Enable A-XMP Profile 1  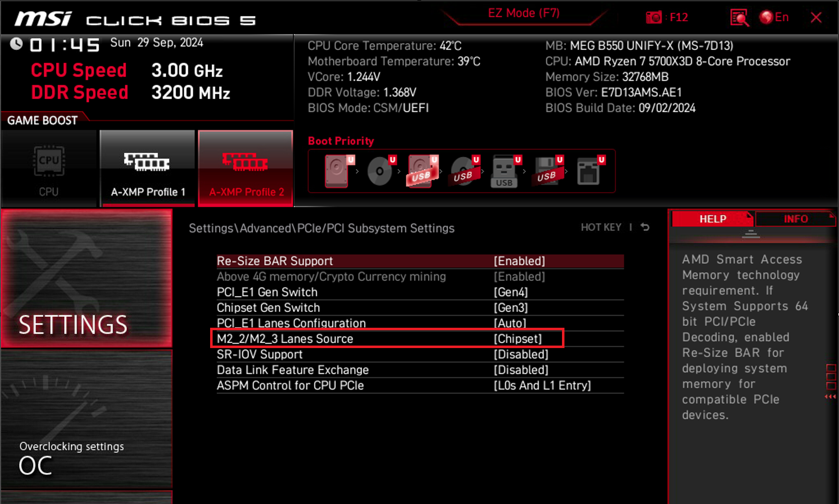tap(147, 168)
